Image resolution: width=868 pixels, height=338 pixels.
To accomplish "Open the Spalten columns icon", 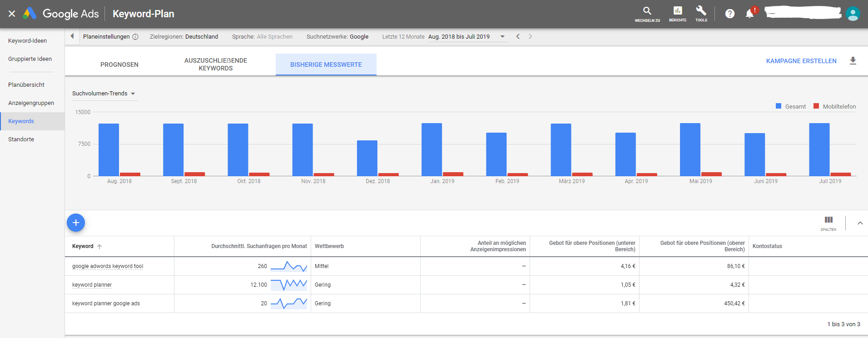I will [x=828, y=223].
